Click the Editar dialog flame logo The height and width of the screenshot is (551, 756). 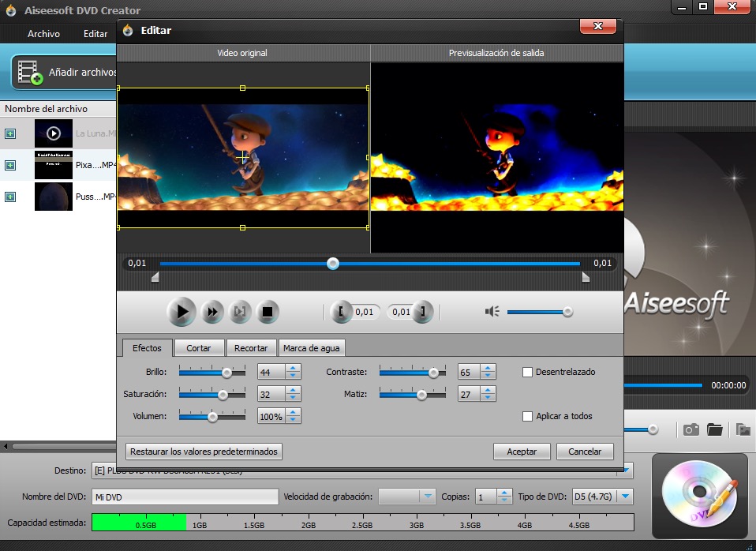coord(128,31)
